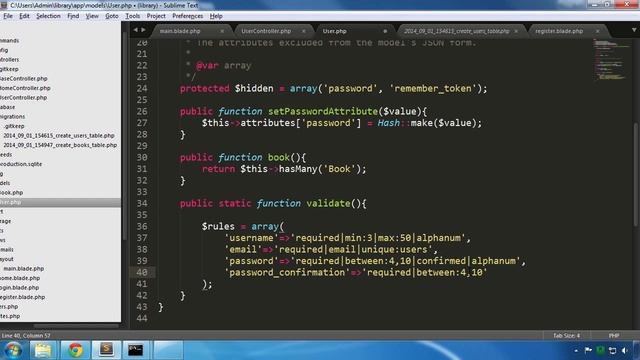Click the Line 40, Column 57 status text
Image resolution: width=640 pixels, height=360 pixels.
[x=26, y=336]
